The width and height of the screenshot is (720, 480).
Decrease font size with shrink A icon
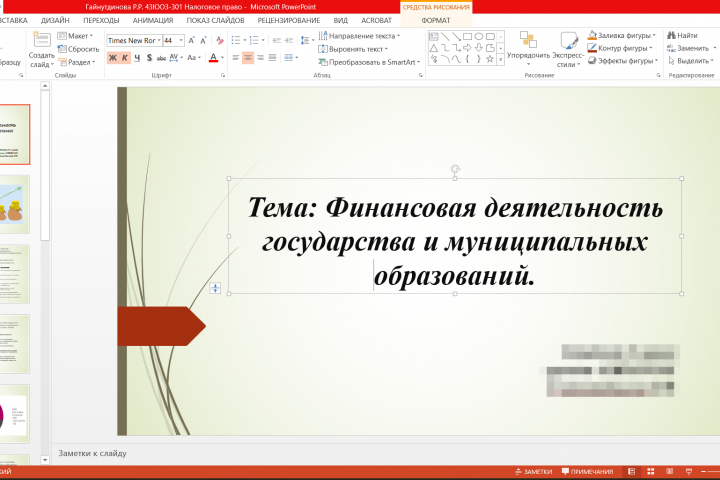203,40
